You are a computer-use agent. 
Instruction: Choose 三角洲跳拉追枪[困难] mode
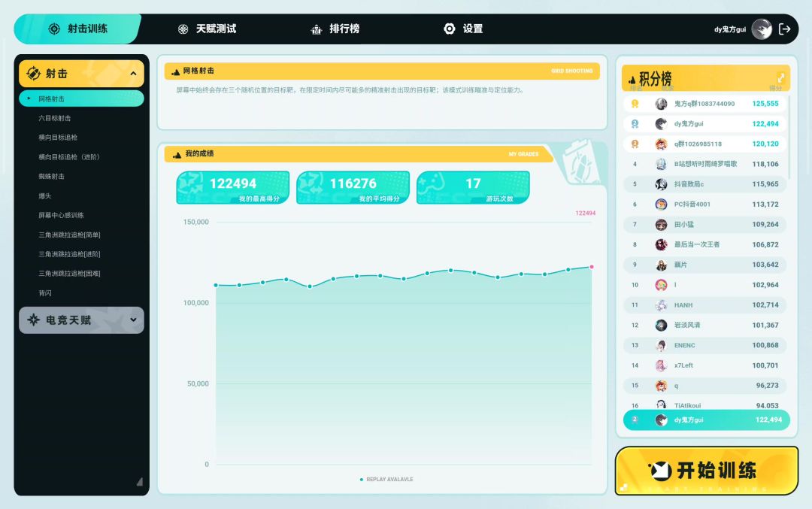click(69, 273)
